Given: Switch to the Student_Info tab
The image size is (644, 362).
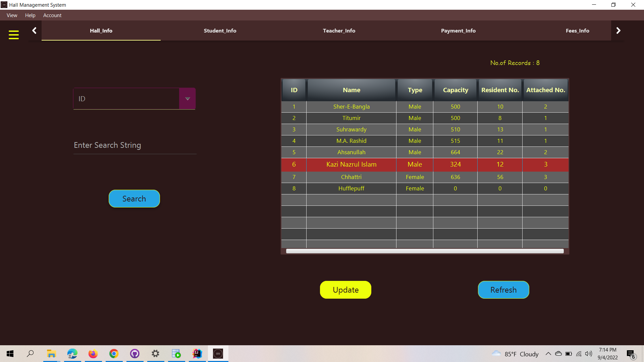Looking at the screenshot, I should click(220, 31).
